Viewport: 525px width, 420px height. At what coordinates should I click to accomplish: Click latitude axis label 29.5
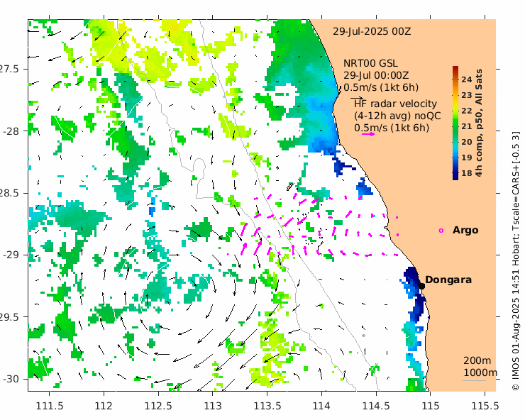[9, 317]
